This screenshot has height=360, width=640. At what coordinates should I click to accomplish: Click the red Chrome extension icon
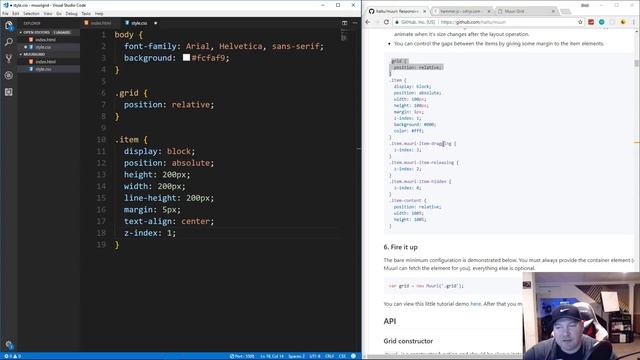pos(591,22)
